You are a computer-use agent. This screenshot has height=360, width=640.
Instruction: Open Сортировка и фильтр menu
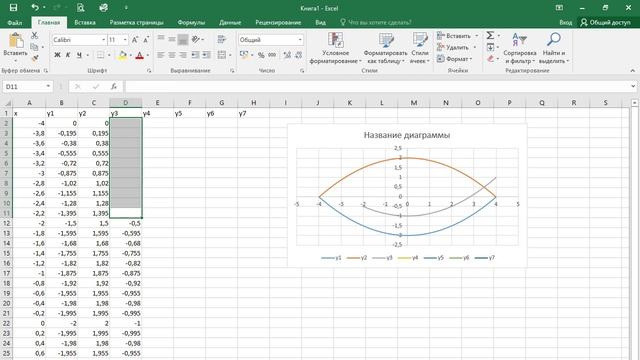[520, 48]
